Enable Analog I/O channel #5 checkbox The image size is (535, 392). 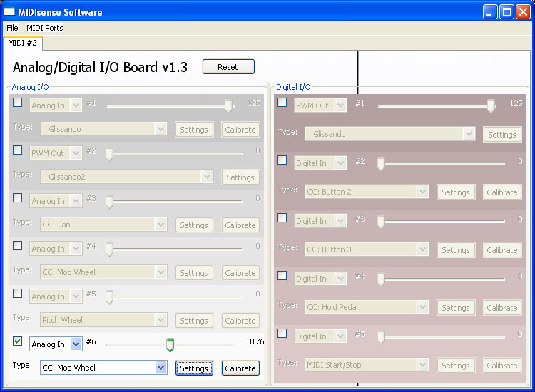coord(17,293)
